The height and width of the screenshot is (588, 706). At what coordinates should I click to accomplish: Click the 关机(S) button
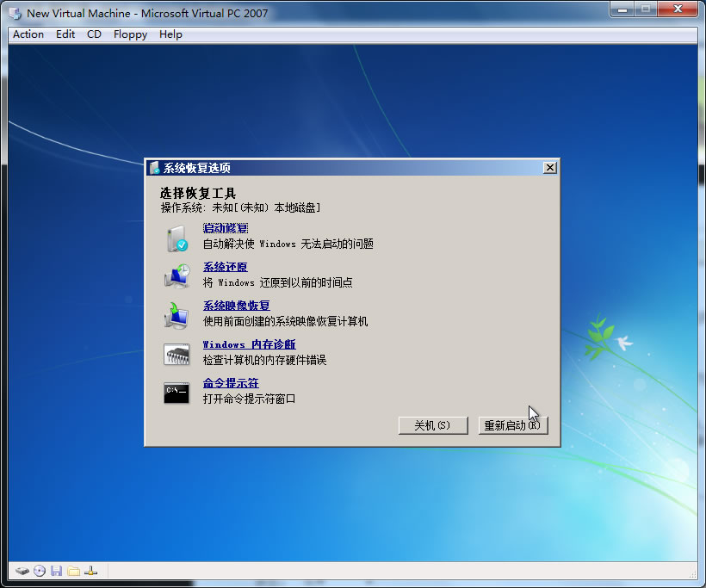coord(433,425)
